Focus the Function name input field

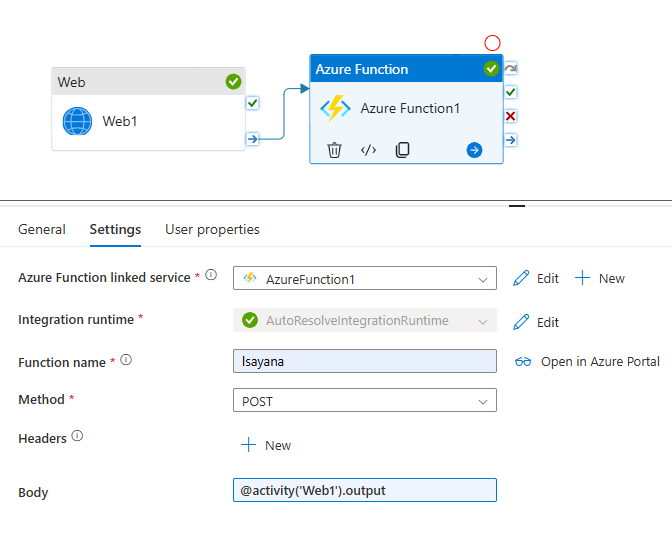pos(365,361)
